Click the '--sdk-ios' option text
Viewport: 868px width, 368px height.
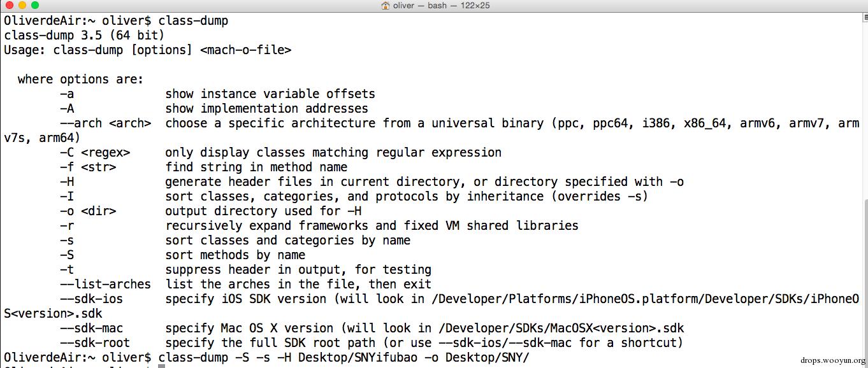pyautogui.click(x=91, y=299)
